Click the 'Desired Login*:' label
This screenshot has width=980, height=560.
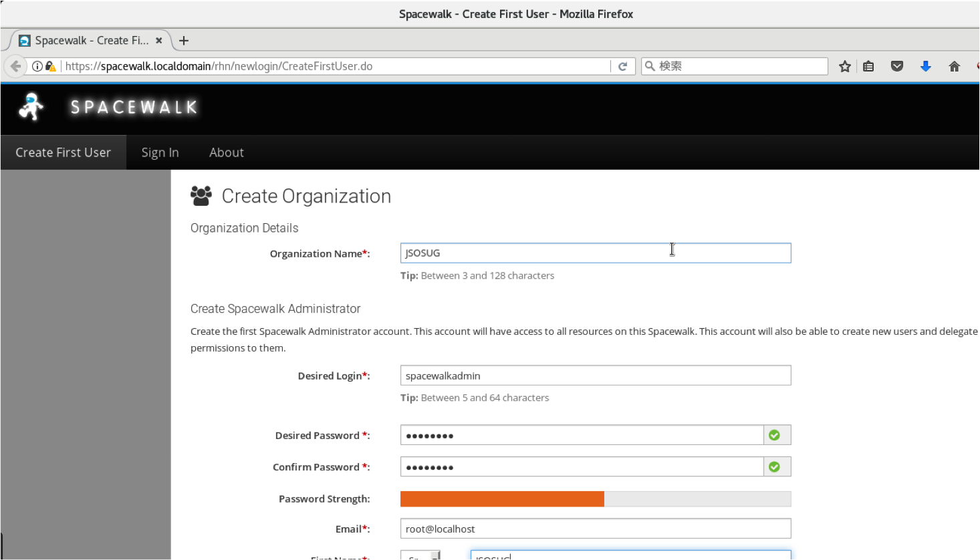(334, 376)
